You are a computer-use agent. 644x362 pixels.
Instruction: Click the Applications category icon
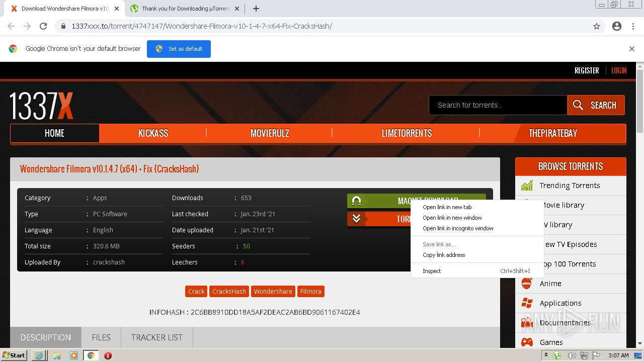pos(527,303)
